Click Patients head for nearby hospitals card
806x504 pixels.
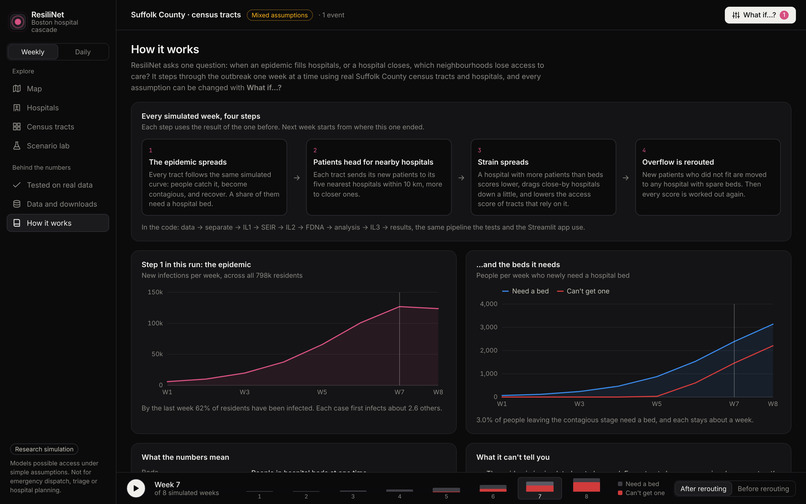tap(379, 177)
